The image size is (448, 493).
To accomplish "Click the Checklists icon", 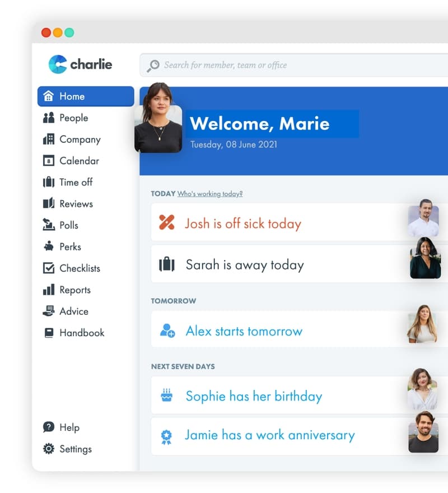I will (x=49, y=268).
